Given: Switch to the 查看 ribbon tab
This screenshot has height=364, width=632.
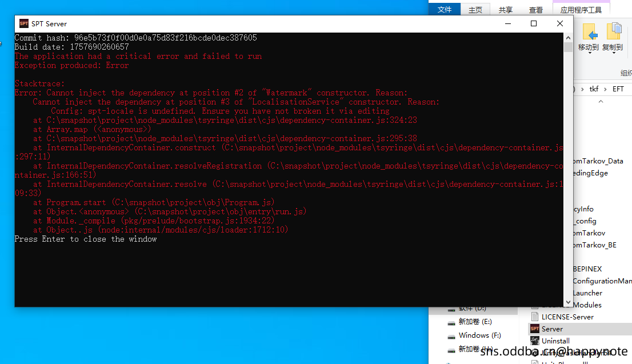Looking at the screenshot, I should [x=536, y=10].
